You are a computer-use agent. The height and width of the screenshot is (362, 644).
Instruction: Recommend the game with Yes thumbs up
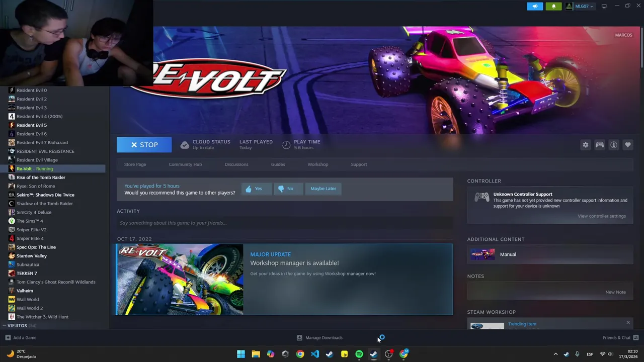256,189
